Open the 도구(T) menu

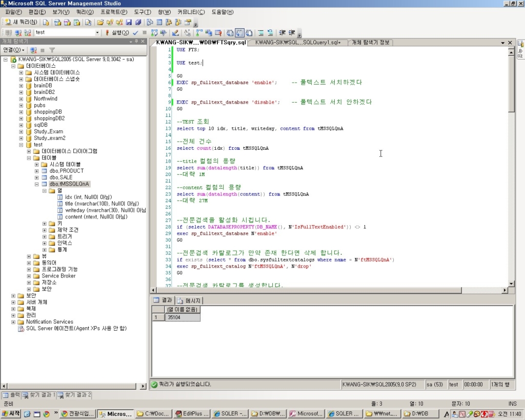[x=143, y=12]
